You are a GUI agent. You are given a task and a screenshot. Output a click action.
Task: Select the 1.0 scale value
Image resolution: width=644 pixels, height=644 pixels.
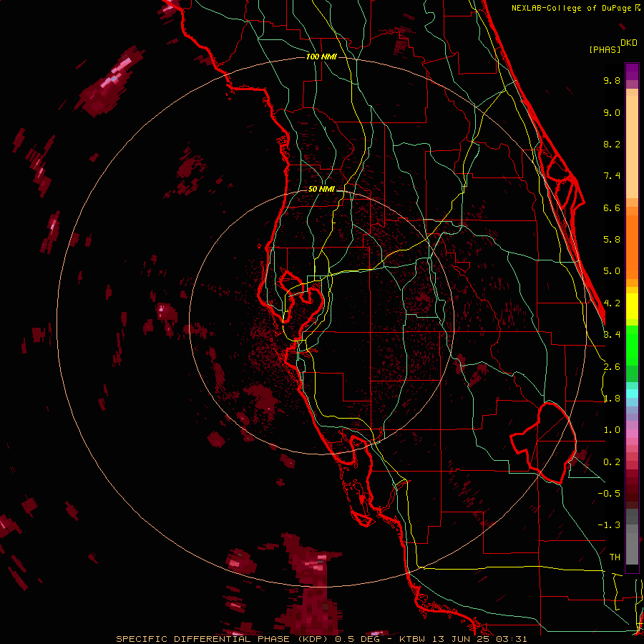(x=612, y=430)
